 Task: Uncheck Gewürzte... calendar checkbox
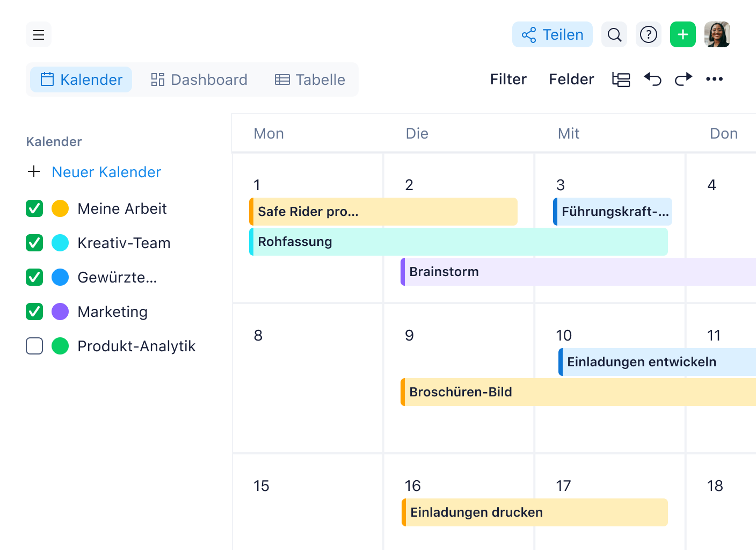[x=34, y=277]
